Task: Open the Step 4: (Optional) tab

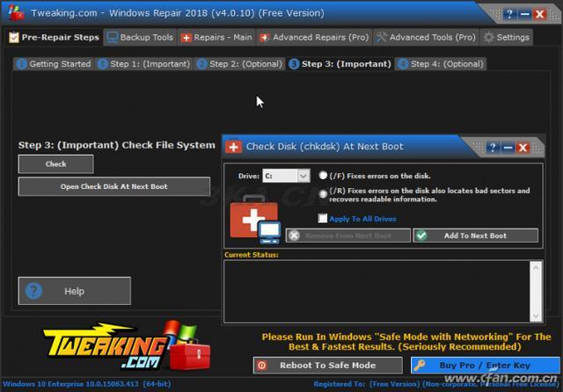Action: [441, 64]
